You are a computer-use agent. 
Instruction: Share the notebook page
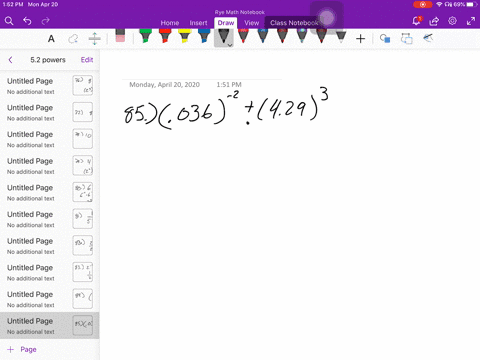click(434, 21)
